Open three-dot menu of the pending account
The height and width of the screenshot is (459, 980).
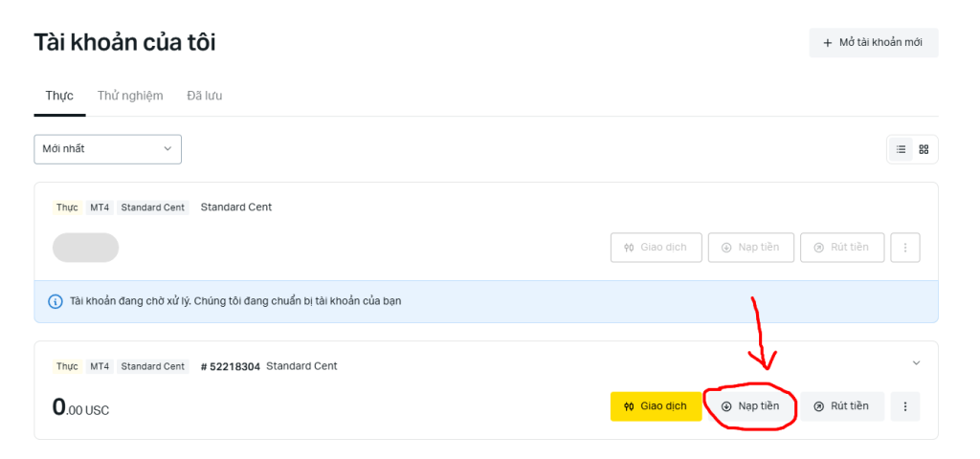tap(905, 248)
